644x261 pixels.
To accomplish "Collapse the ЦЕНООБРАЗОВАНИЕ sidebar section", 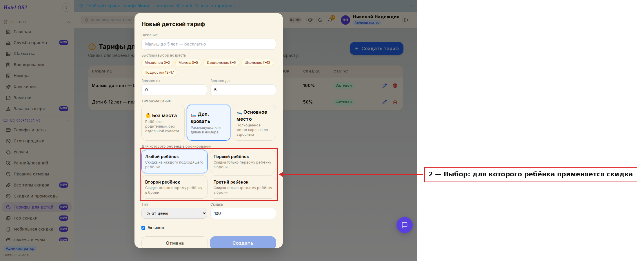I will point(68,120).
